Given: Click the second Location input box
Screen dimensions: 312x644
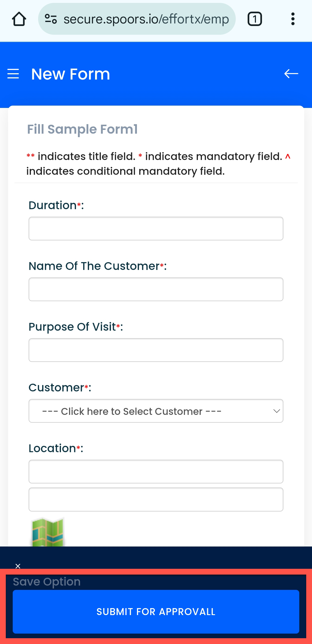Looking at the screenshot, I should (156, 499).
